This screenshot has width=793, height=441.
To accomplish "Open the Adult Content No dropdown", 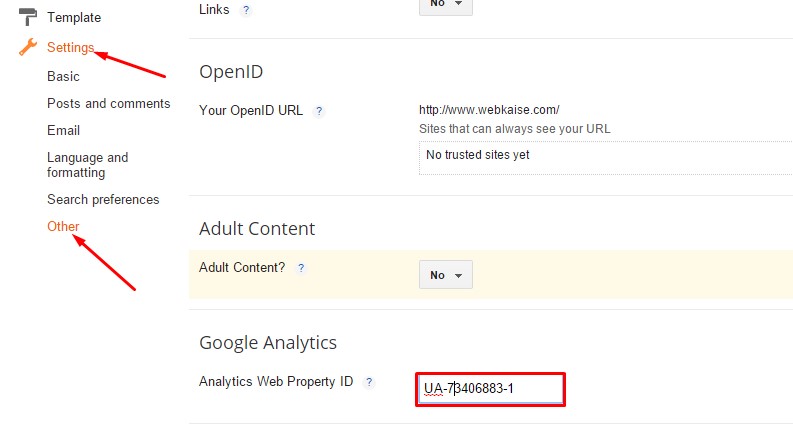I will (445, 275).
